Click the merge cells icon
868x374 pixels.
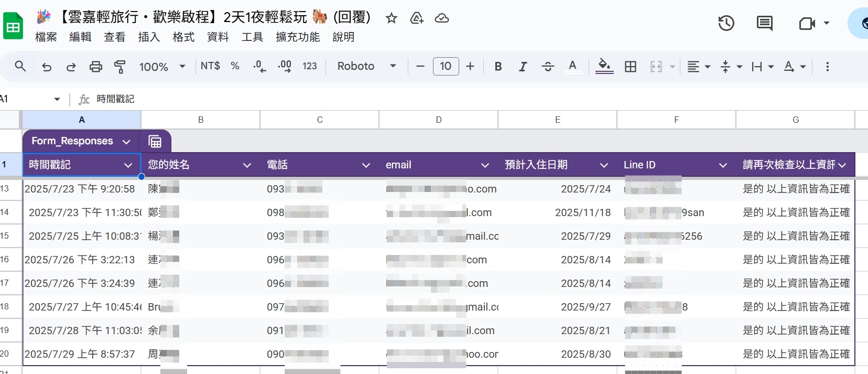656,67
